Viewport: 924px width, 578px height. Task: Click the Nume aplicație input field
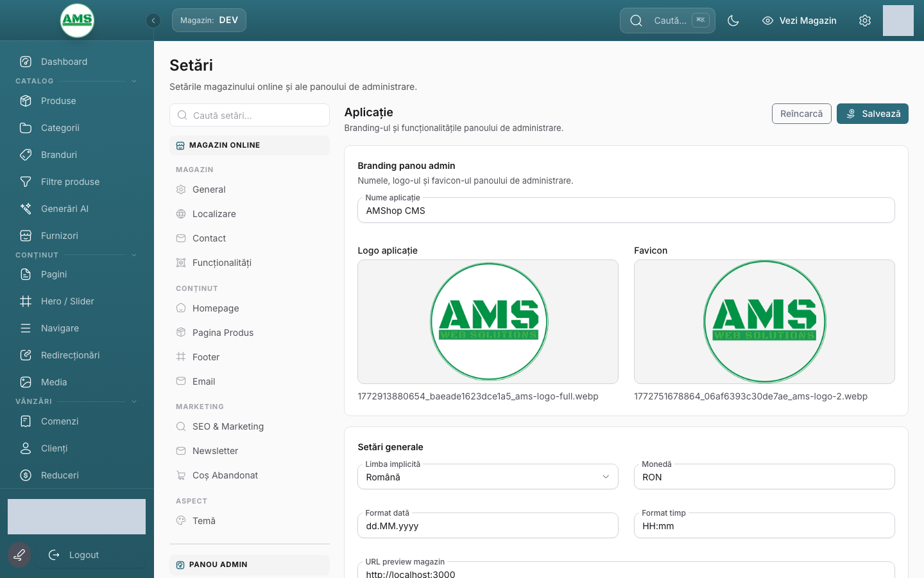[626, 211]
